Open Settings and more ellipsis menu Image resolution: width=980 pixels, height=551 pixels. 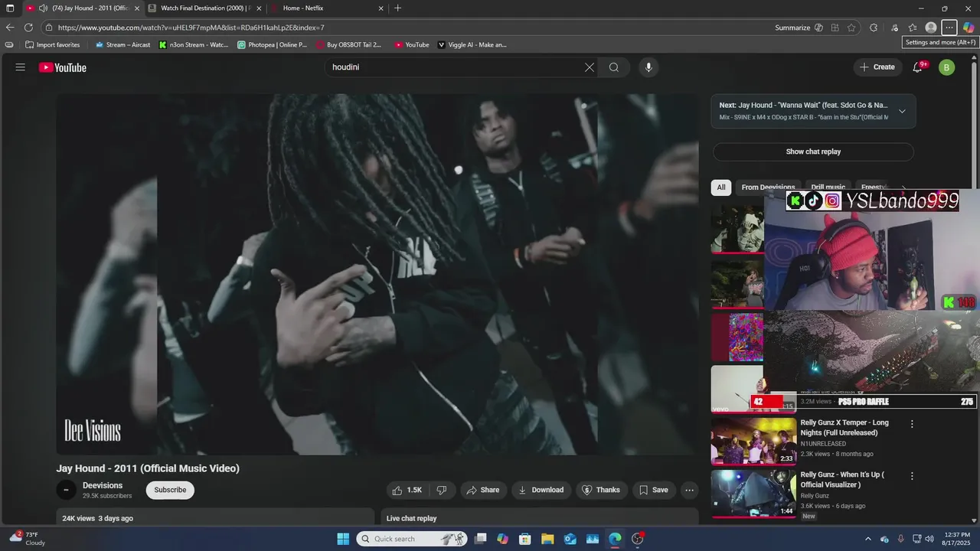coord(949,28)
